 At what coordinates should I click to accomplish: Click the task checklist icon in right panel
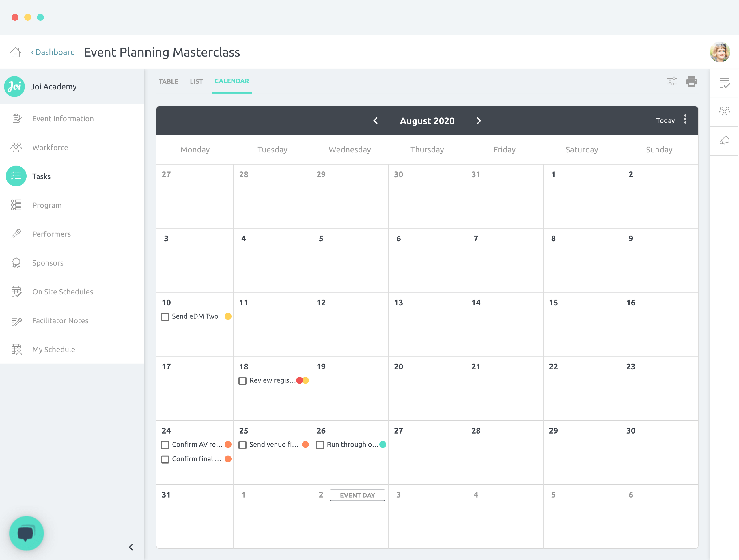tap(724, 83)
